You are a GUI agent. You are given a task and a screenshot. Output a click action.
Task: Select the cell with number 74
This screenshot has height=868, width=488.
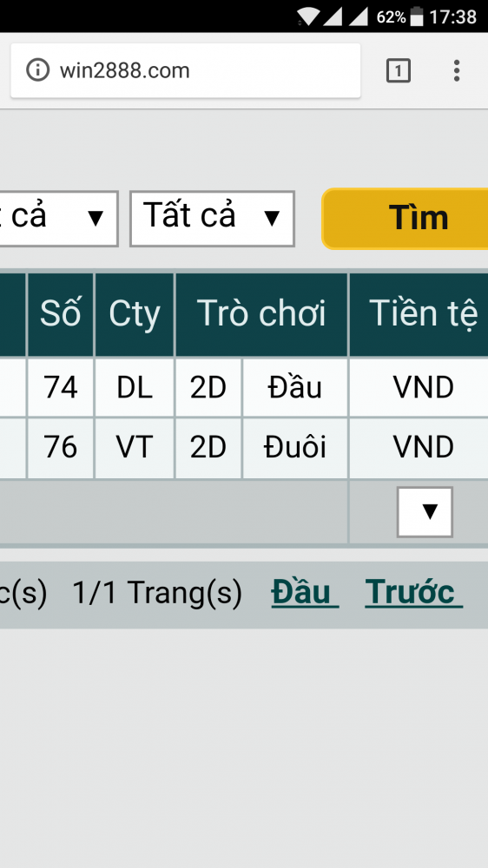(x=61, y=387)
